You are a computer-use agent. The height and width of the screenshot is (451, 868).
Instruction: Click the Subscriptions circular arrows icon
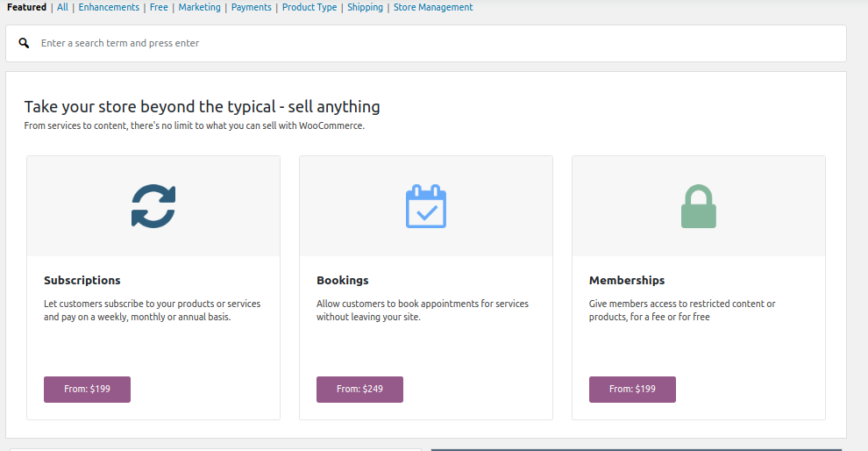click(x=153, y=206)
